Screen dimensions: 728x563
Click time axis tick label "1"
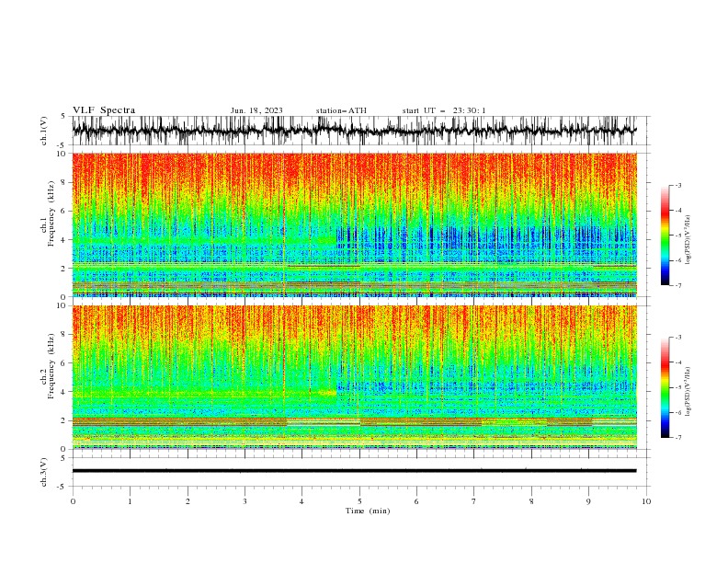point(130,501)
